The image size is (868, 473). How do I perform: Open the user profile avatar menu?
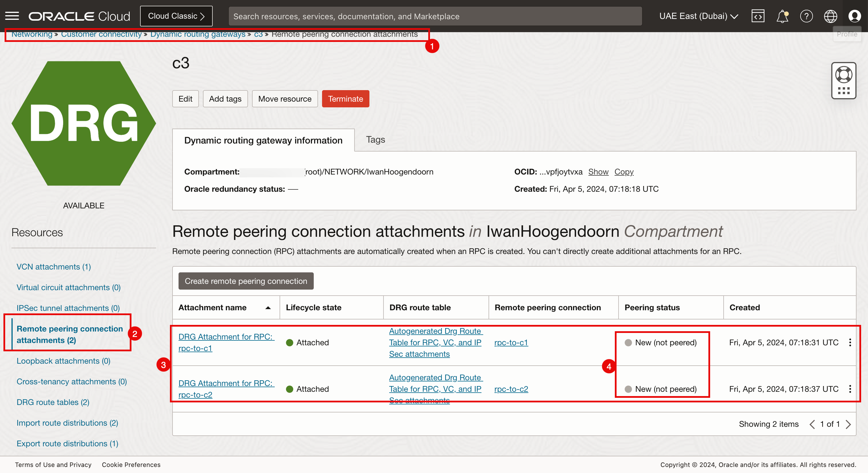point(855,16)
